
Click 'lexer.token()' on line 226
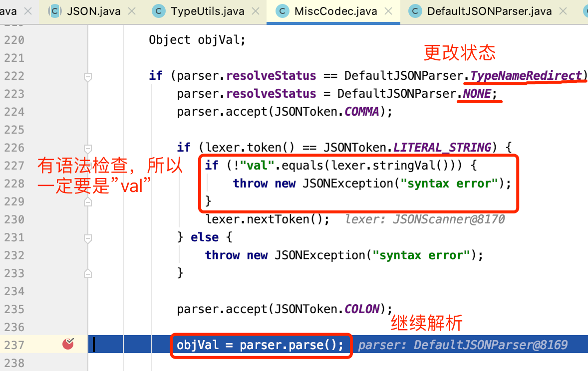tap(250, 148)
